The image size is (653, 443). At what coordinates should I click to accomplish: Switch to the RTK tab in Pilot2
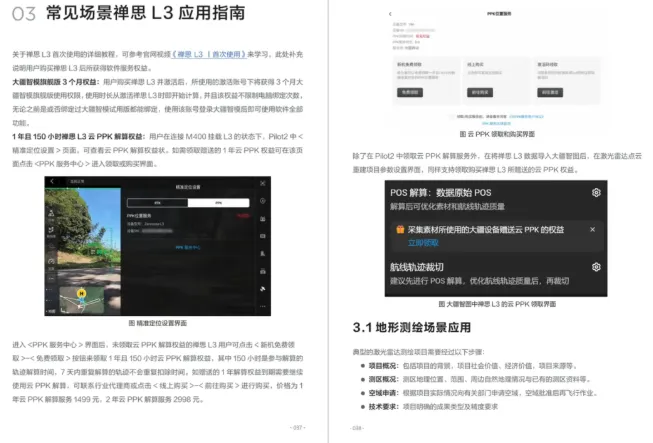coord(157,203)
